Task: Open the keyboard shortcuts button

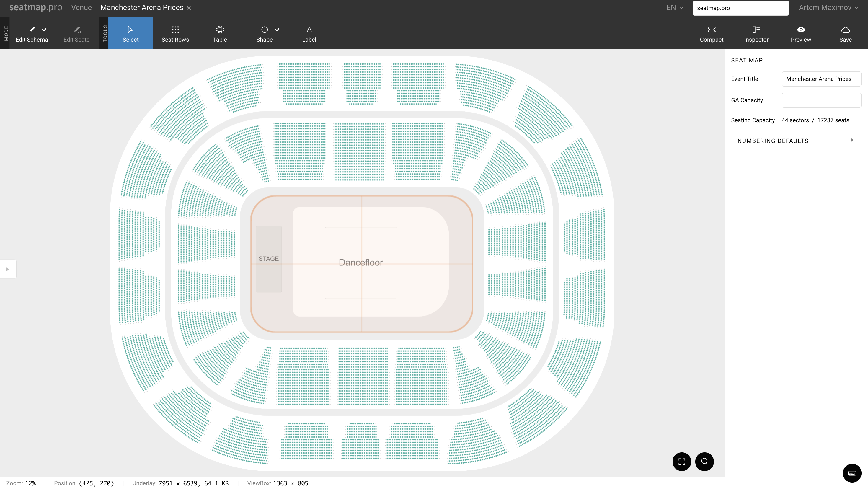Action: click(852, 473)
